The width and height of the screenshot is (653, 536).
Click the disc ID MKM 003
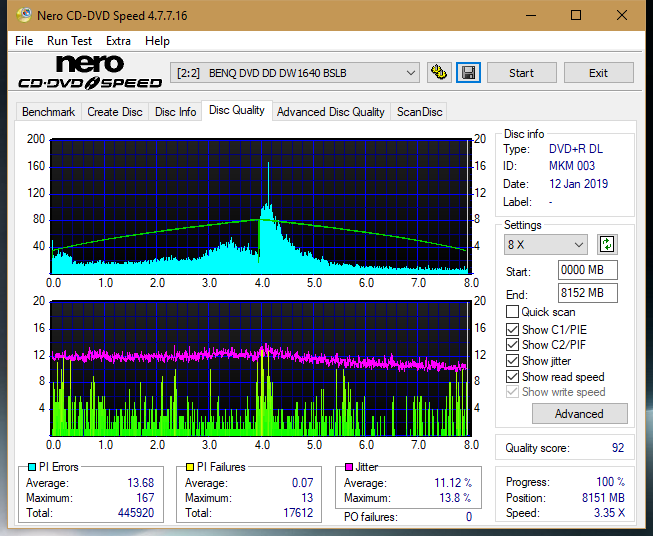[572, 166]
